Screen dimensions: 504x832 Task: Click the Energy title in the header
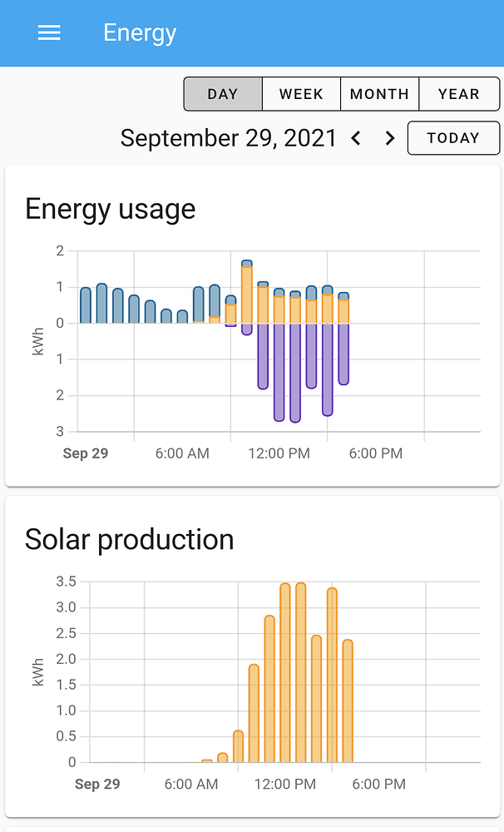[139, 32]
